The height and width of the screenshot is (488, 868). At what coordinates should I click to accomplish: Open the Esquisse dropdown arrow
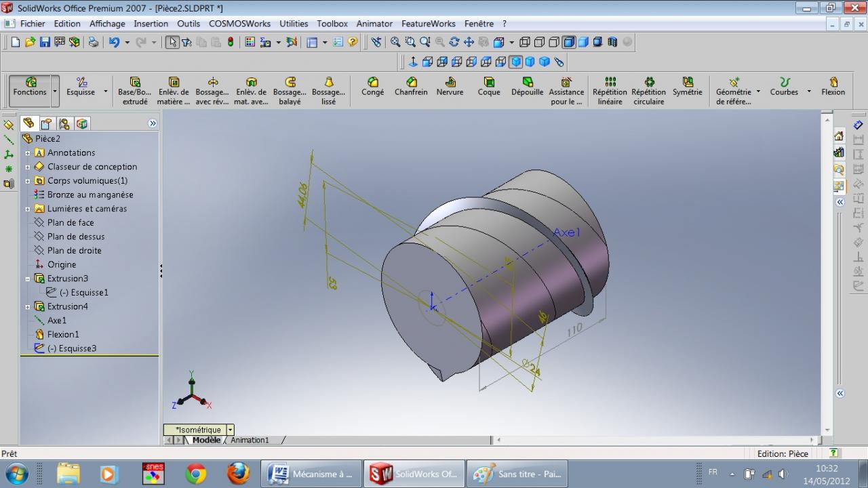106,91
